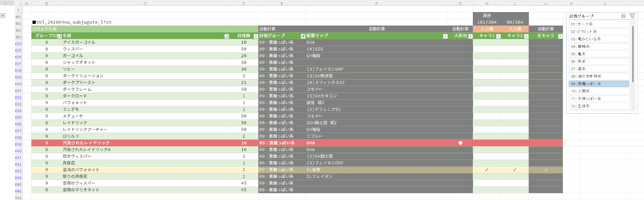This screenshot has height=200, width=644.
Task: Clear the 討伐グループ slicer filter
Action: point(632,16)
